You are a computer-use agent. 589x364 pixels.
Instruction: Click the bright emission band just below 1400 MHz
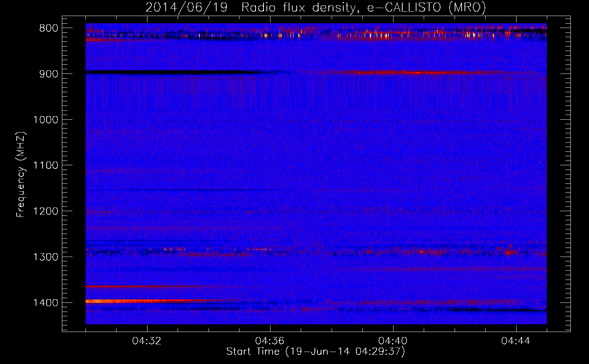pyautogui.click(x=146, y=301)
